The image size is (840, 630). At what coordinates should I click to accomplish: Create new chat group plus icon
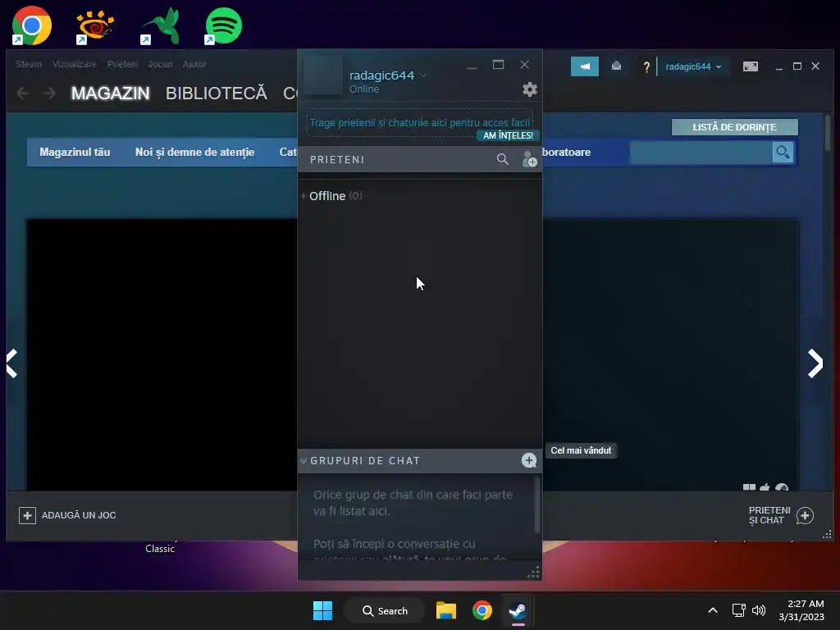tap(529, 461)
